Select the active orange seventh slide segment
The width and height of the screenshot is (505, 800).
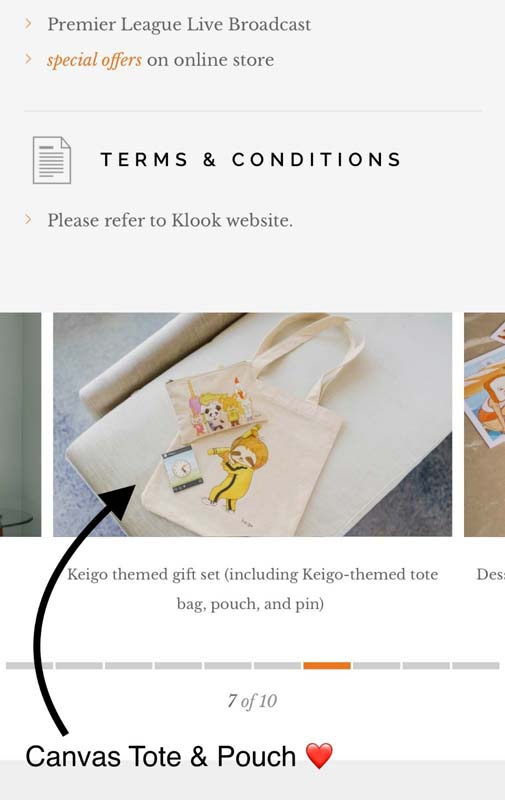327,666
